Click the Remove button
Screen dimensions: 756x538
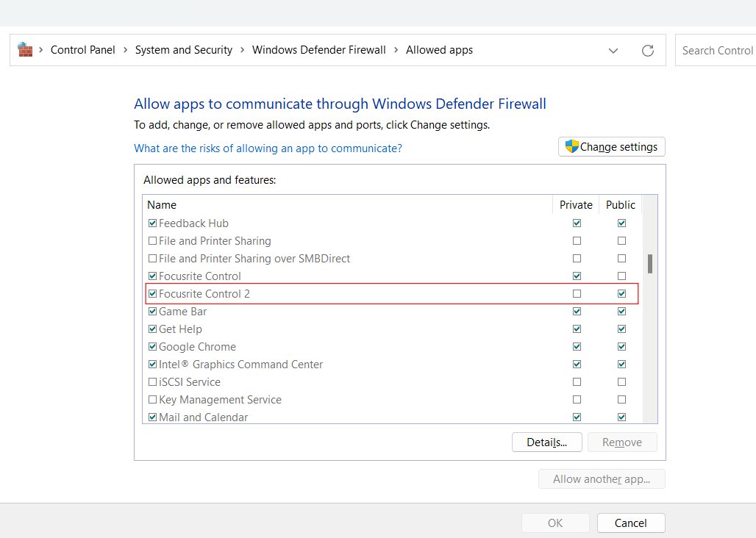(x=621, y=442)
